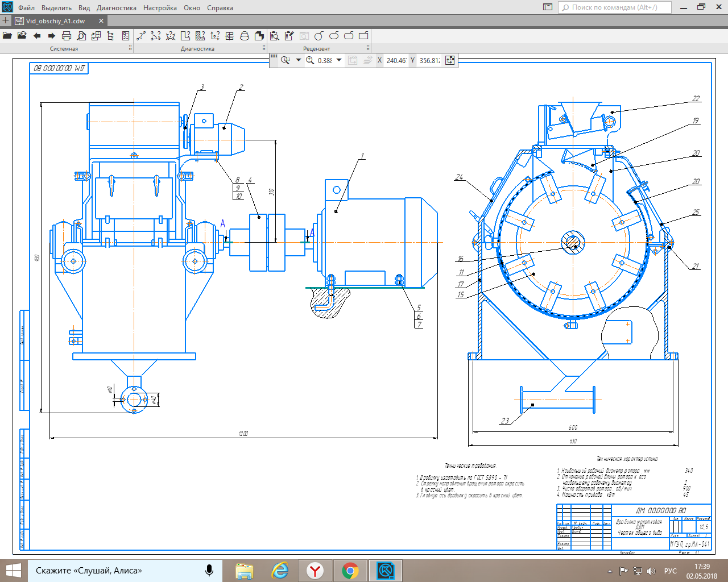Screen dimensions: 728x582
Task: Click the new document plus button
Action: coord(6,21)
